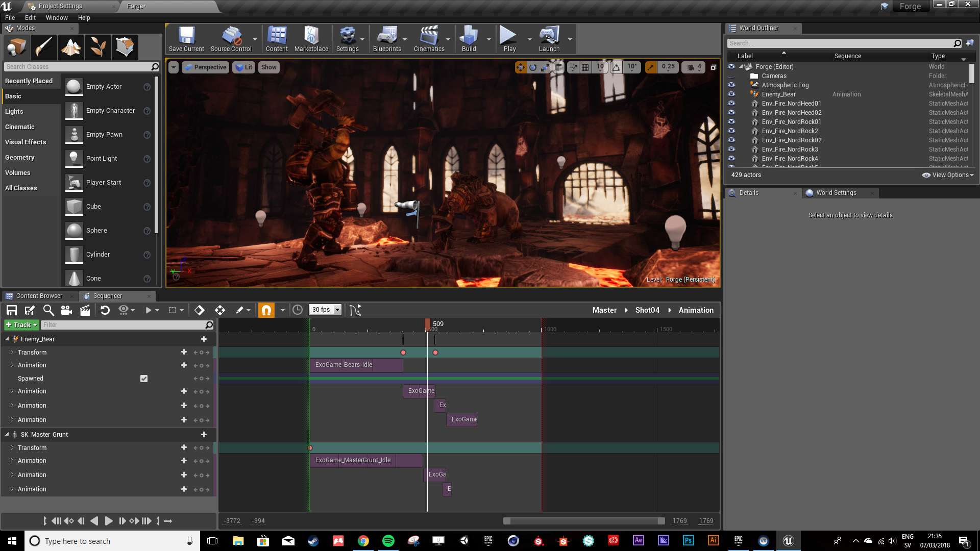Hide the Atmospheric Fog actor
Image resolution: width=980 pixels, height=551 pixels.
pyautogui.click(x=731, y=85)
